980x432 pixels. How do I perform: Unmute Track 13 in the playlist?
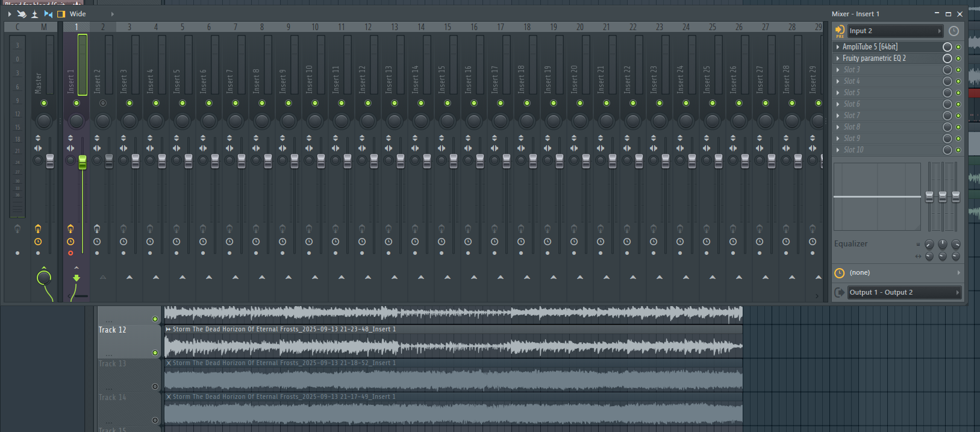[155, 386]
